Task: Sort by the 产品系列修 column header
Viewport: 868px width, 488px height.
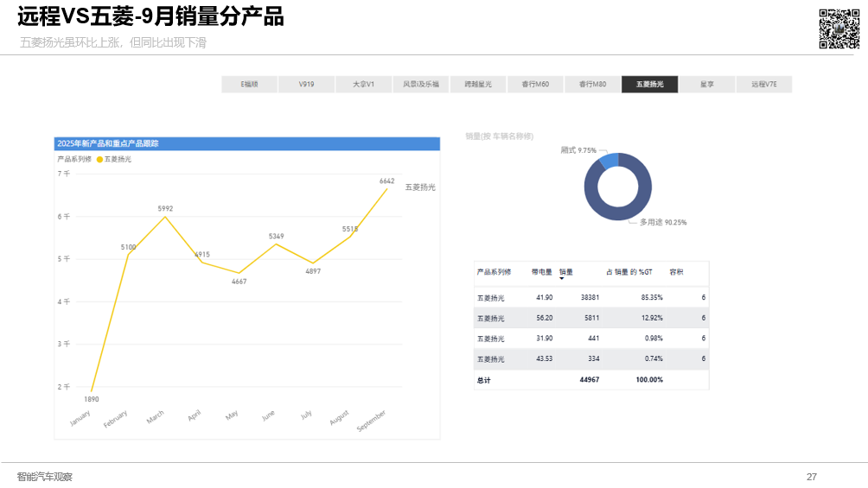Action: tap(494, 272)
